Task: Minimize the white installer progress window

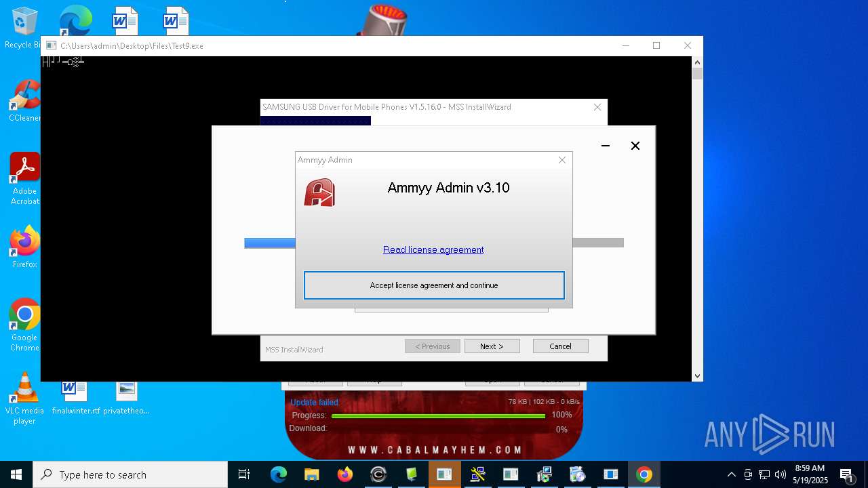Action: coord(606,146)
